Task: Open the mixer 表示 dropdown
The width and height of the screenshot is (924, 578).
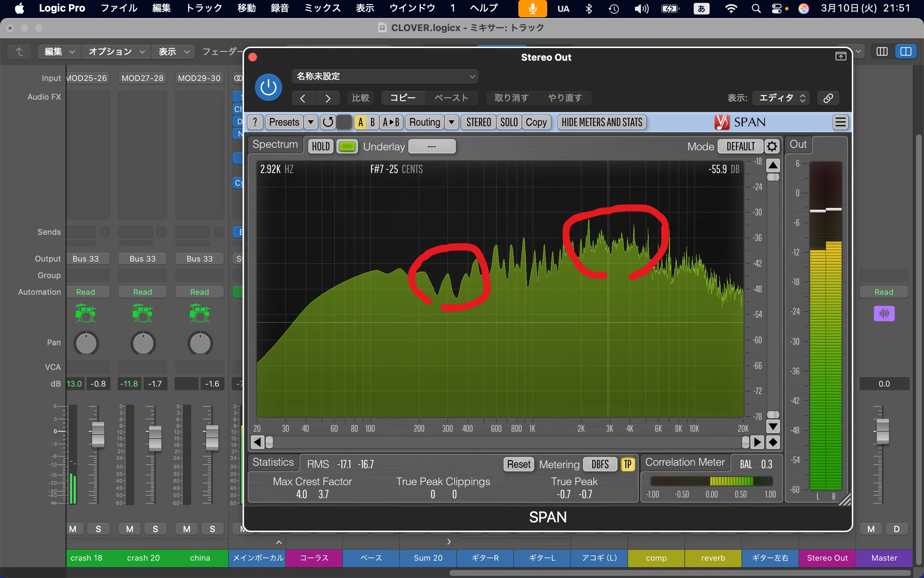Action: point(173,52)
